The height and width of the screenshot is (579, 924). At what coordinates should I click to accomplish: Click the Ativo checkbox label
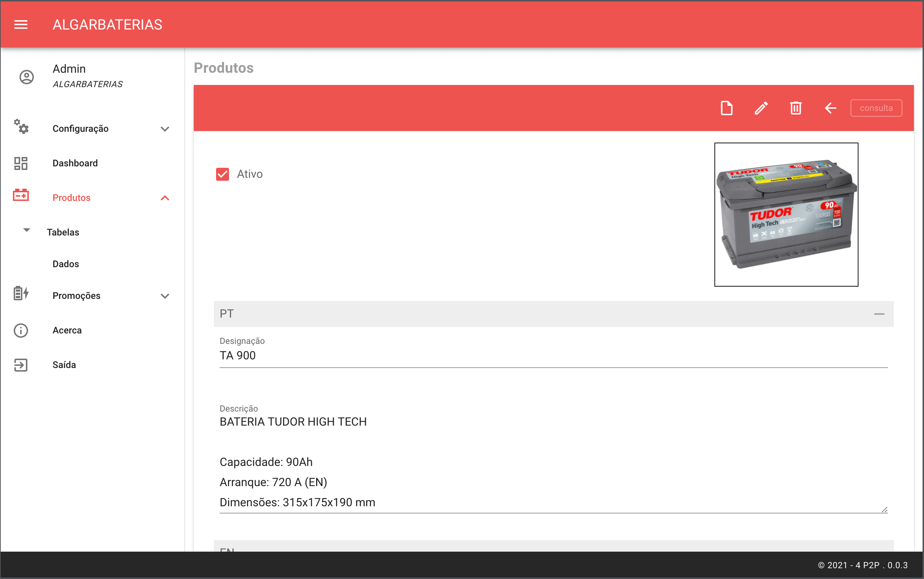(250, 174)
